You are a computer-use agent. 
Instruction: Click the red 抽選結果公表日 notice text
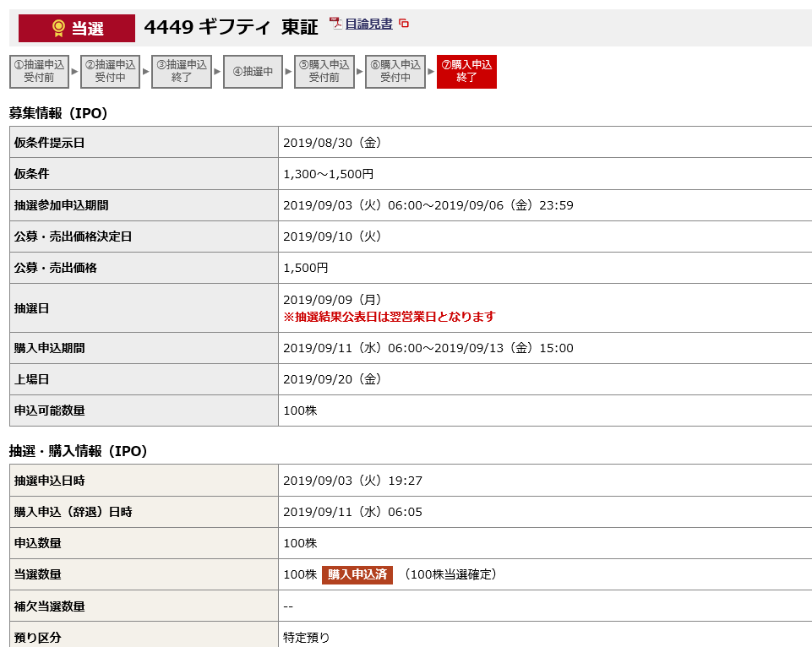click(x=389, y=317)
